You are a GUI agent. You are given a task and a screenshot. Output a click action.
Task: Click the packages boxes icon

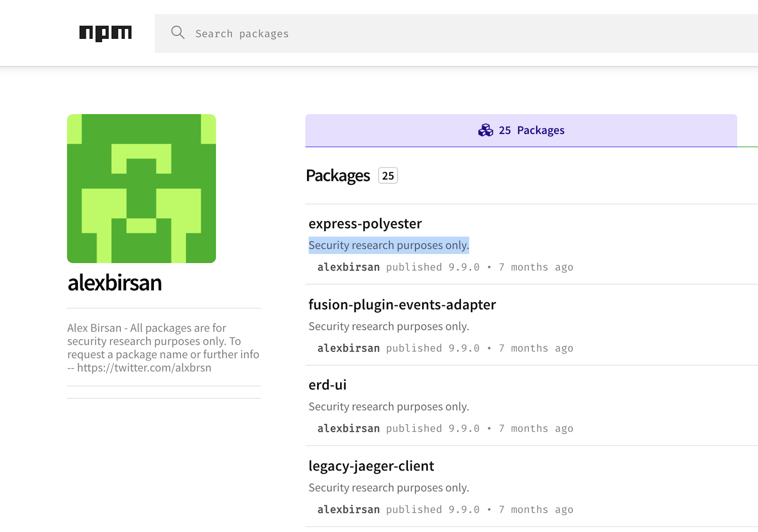coord(486,130)
